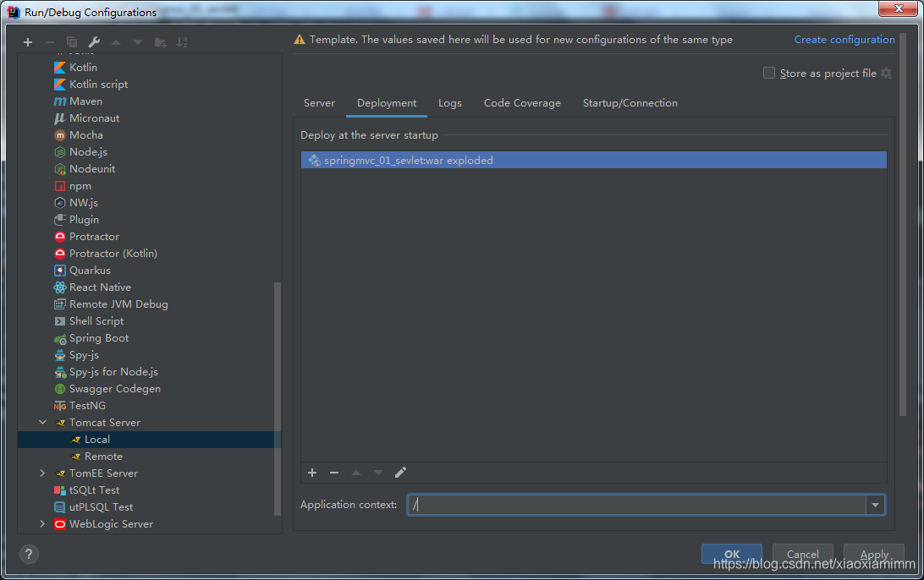Remove selected artifact with minus icon

pos(334,473)
